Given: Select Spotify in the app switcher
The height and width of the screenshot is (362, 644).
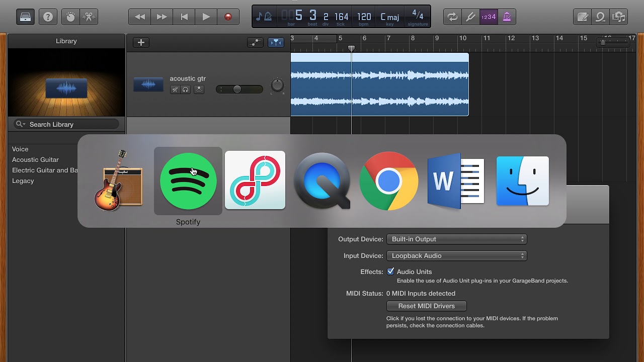Looking at the screenshot, I should tap(188, 181).
